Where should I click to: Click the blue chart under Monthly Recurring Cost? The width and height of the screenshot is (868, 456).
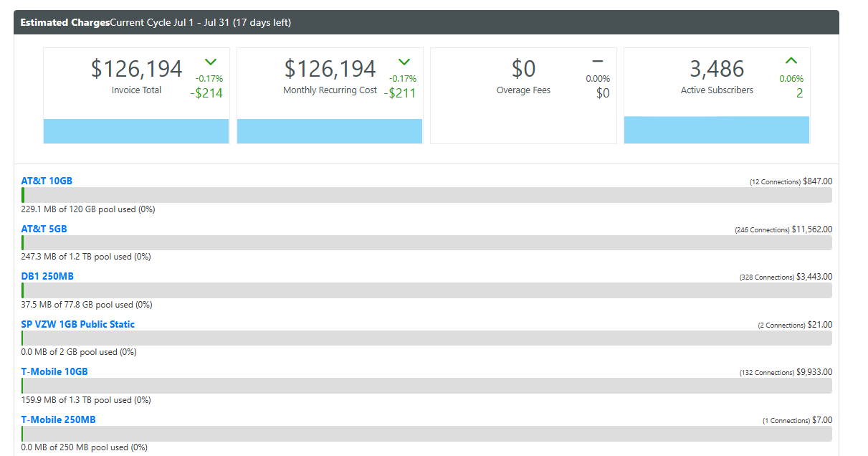(330, 131)
